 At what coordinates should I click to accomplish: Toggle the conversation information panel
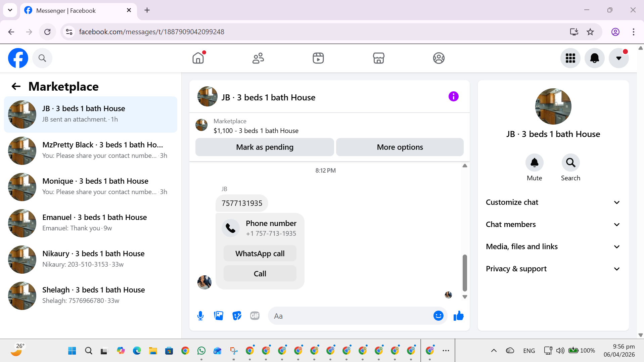point(454,97)
